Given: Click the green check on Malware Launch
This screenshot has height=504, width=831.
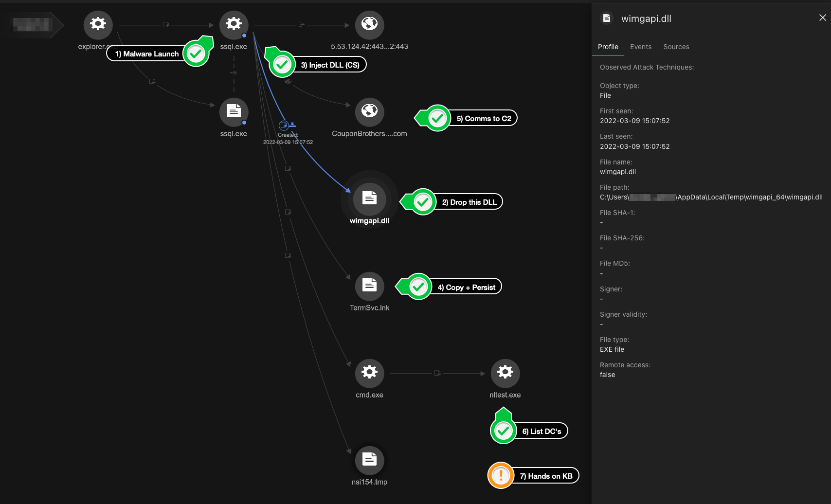Looking at the screenshot, I should pos(196,54).
